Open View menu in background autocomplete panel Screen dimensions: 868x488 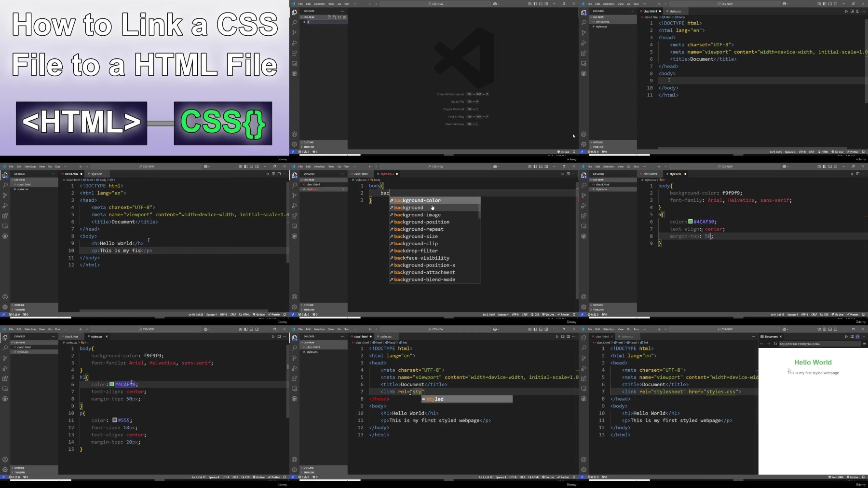coord(331,167)
